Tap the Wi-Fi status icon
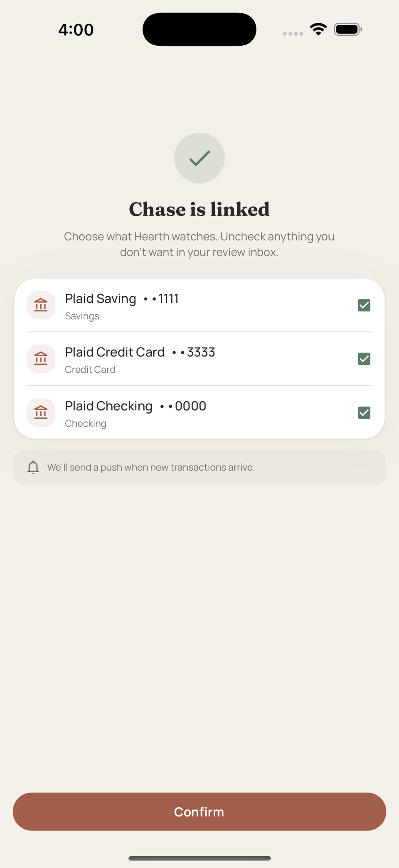The image size is (399, 868). tap(318, 30)
